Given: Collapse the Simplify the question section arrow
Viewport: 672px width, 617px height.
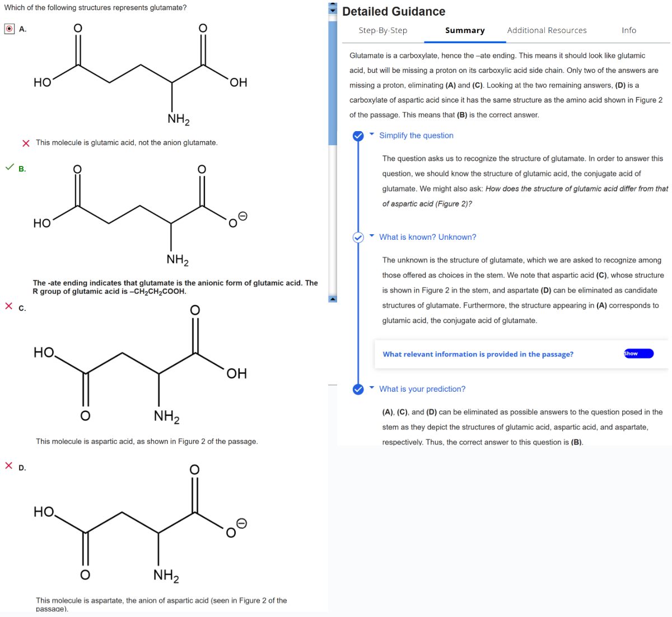Looking at the screenshot, I should tap(372, 134).
